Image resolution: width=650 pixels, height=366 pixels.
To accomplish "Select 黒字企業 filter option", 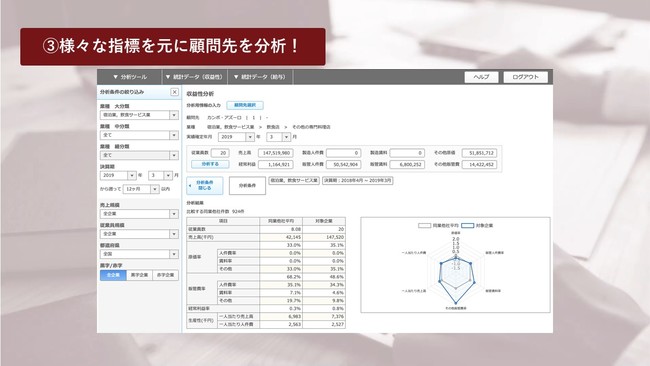I will (139, 275).
